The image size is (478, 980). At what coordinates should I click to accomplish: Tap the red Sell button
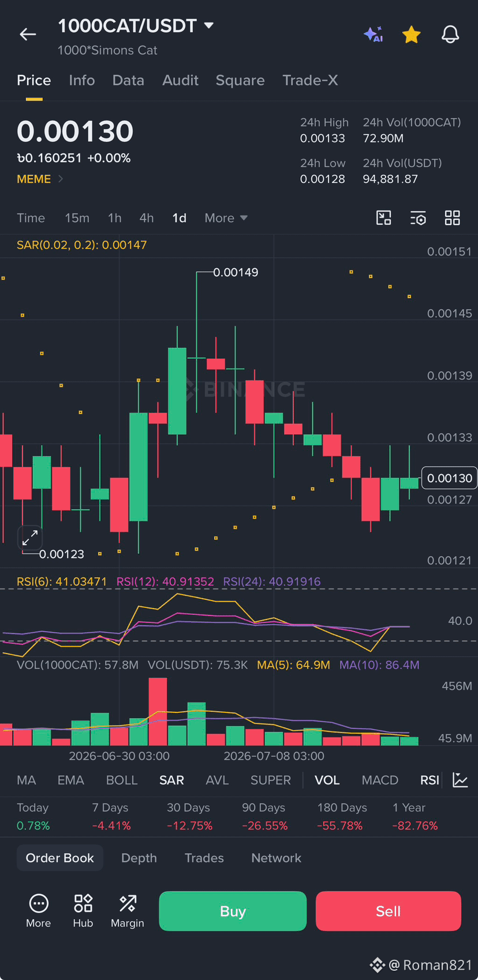point(389,911)
